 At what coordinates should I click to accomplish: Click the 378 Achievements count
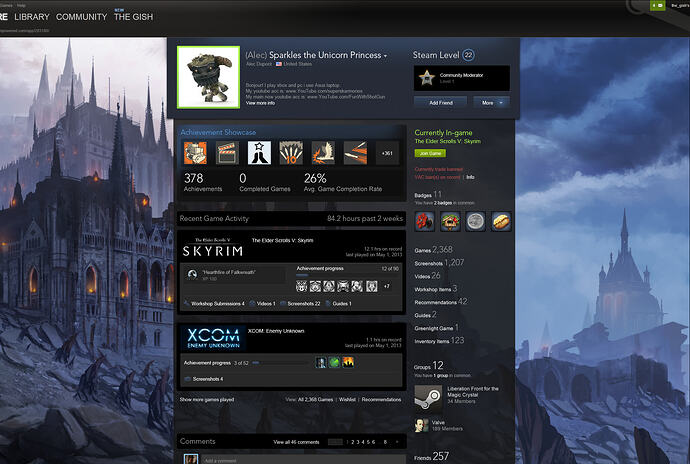(x=203, y=182)
